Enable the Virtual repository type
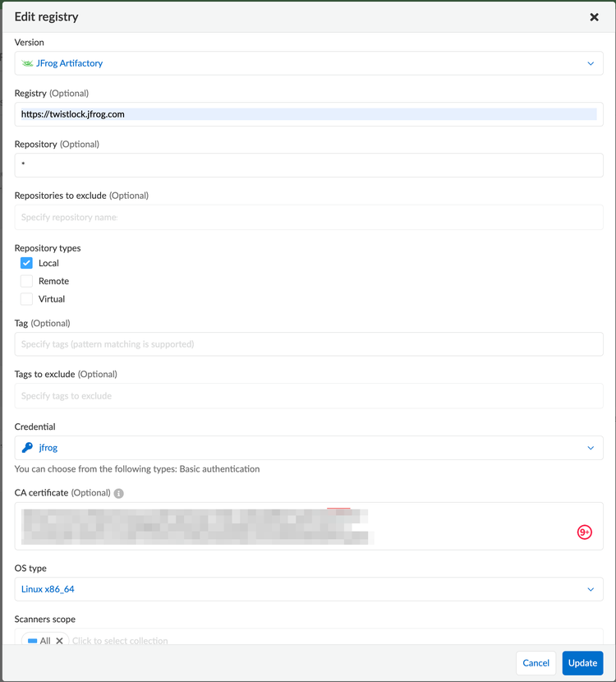The width and height of the screenshot is (616, 682). 25,299
